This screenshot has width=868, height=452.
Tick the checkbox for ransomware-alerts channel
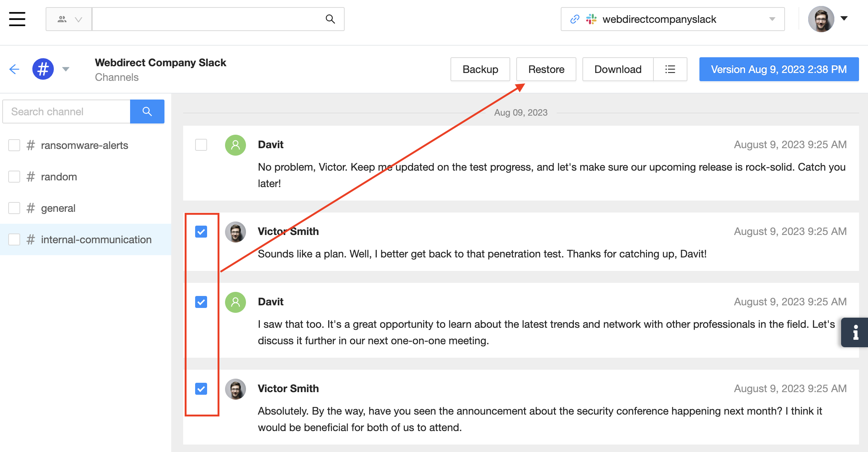point(14,145)
